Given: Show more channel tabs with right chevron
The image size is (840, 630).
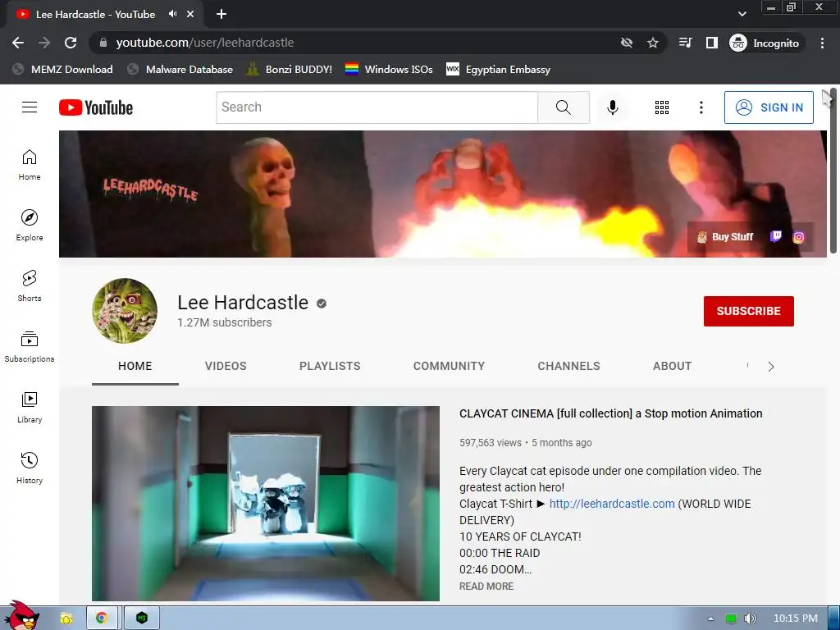Looking at the screenshot, I should click(771, 367).
